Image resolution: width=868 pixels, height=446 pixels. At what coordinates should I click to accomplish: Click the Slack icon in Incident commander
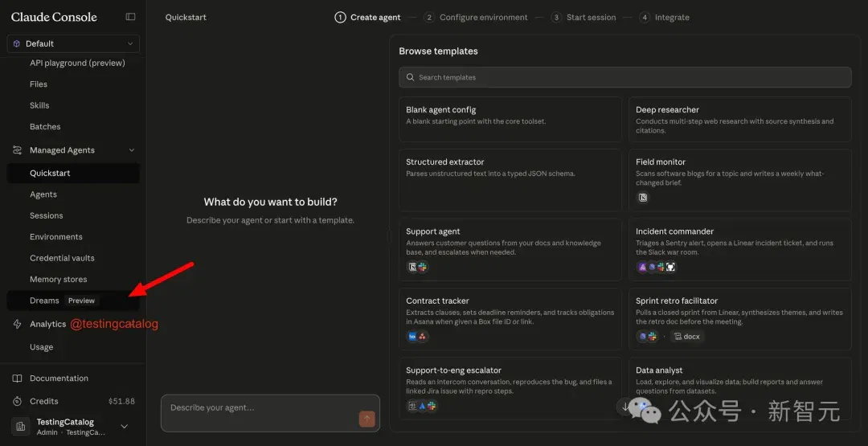point(661,268)
